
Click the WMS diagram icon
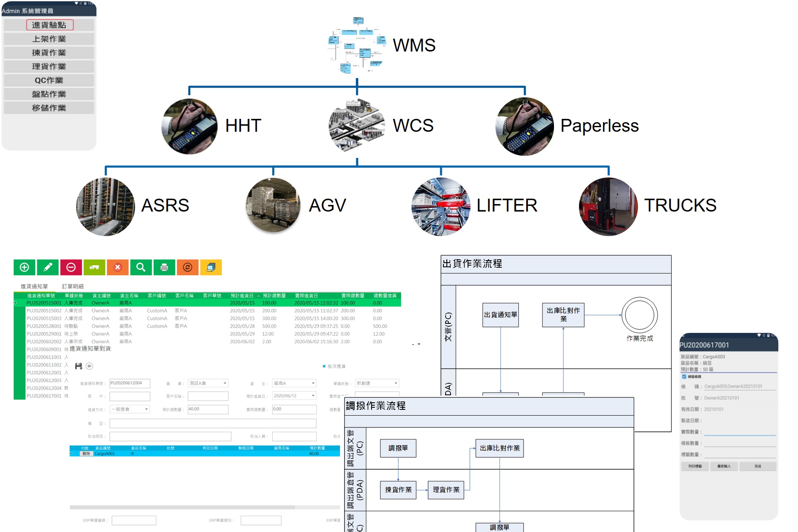click(x=357, y=46)
